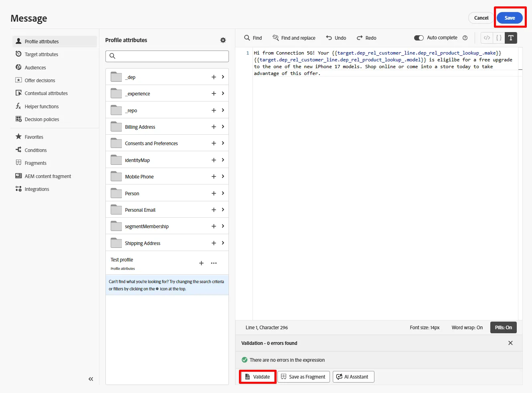
Task: Click the Validate button
Action: click(x=257, y=377)
